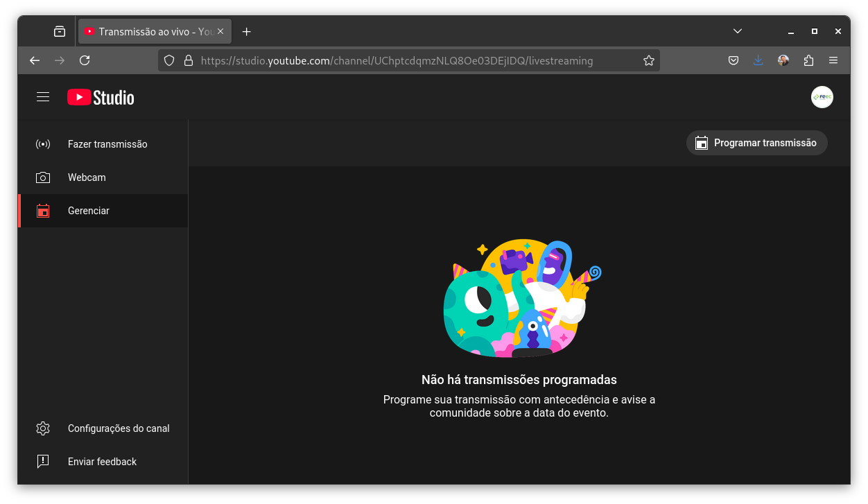Open the browser downloads panel

[x=758, y=60]
